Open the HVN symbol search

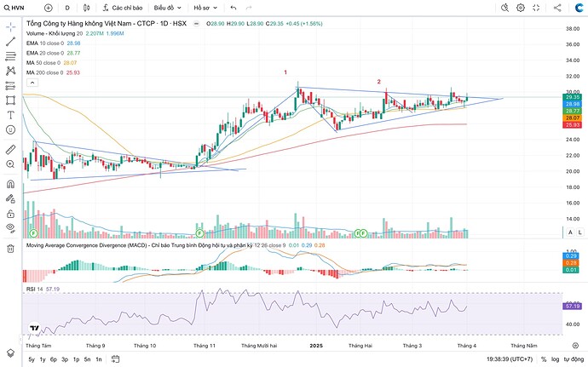pos(14,8)
